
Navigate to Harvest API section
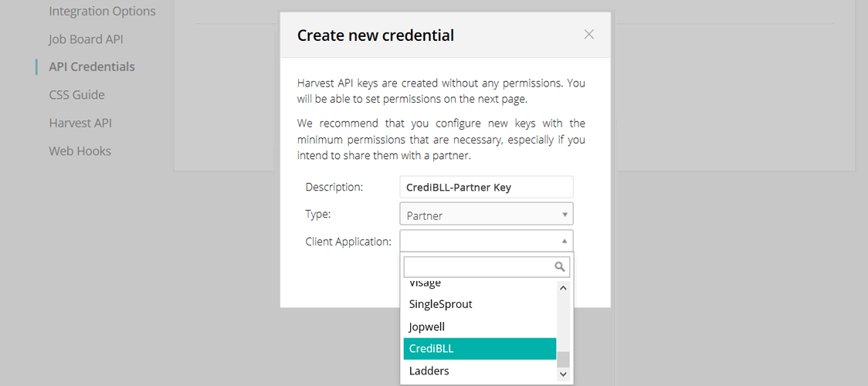coord(80,123)
